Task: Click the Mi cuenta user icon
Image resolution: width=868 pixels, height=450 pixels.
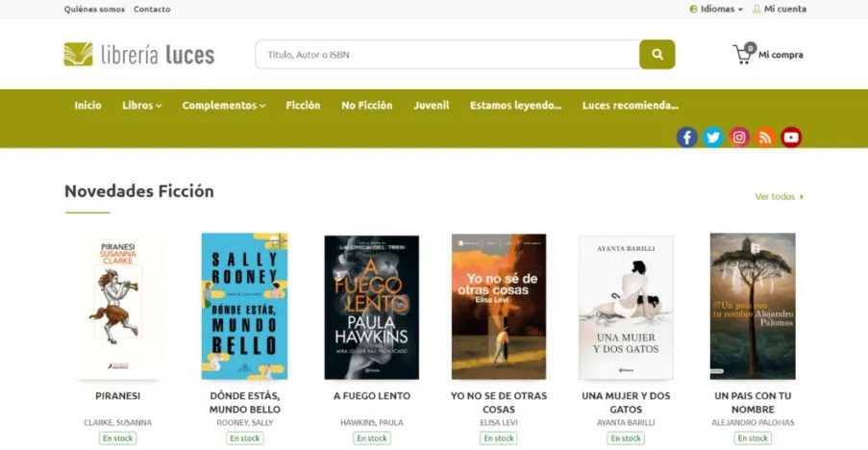Action: 756,9
